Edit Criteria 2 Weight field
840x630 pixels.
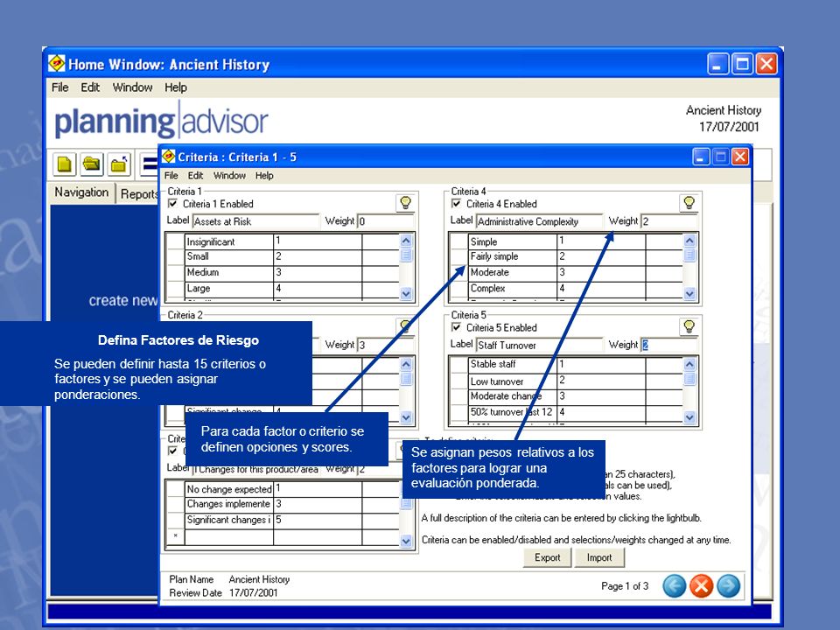pos(386,345)
